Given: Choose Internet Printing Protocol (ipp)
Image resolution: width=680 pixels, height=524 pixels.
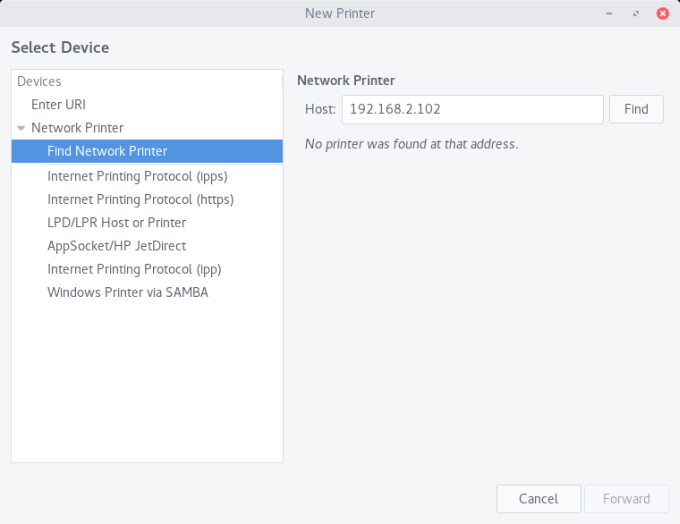Looking at the screenshot, I should point(134,269).
